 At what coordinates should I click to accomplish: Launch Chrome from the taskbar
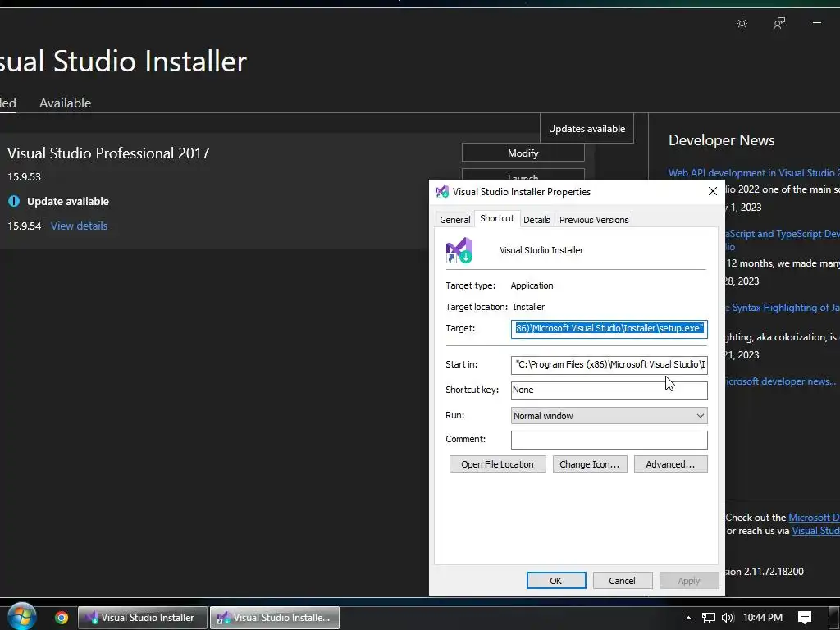(62, 618)
